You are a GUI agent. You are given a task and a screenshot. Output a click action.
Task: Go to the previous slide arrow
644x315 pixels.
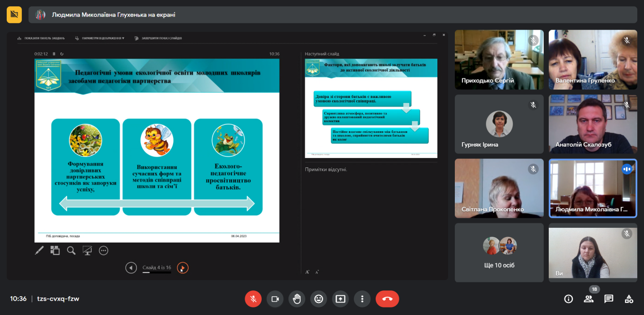131,268
